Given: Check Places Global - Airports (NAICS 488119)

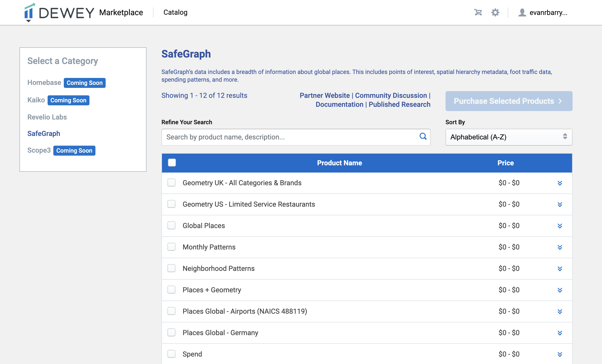Looking at the screenshot, I should tap(171, 311).
